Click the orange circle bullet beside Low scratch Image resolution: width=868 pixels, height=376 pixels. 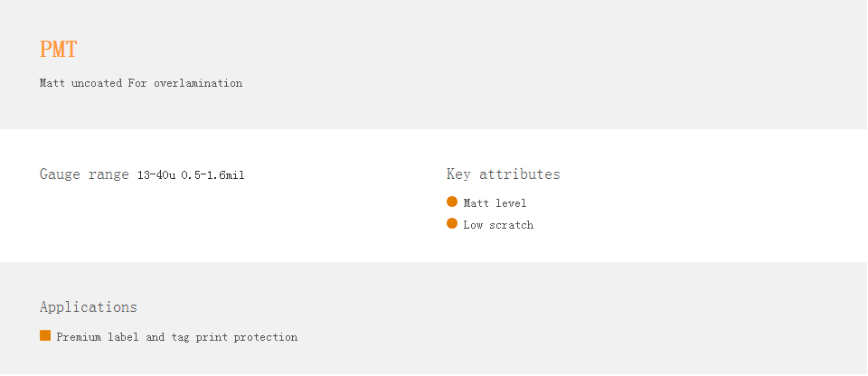(x=452, y=224)
